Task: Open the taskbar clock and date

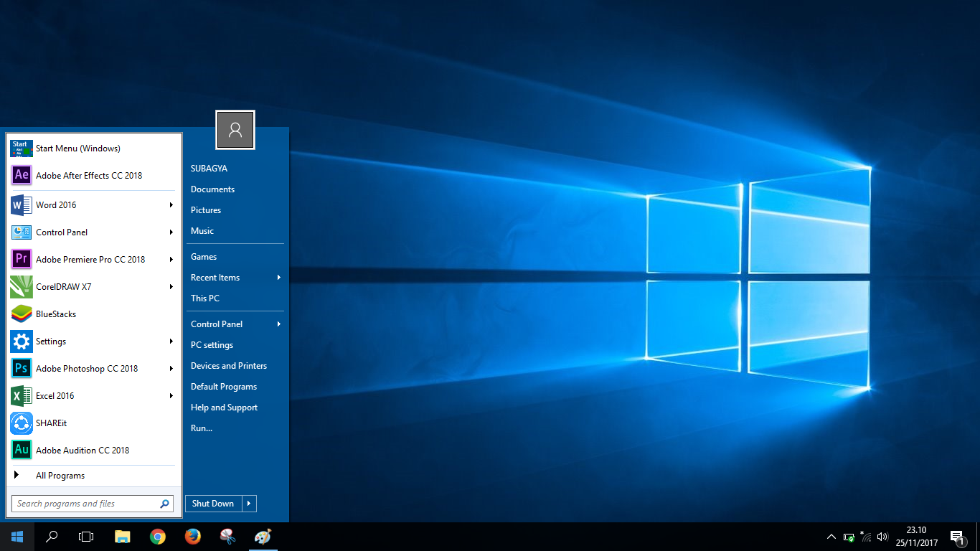Action: [x=916, y=537]
